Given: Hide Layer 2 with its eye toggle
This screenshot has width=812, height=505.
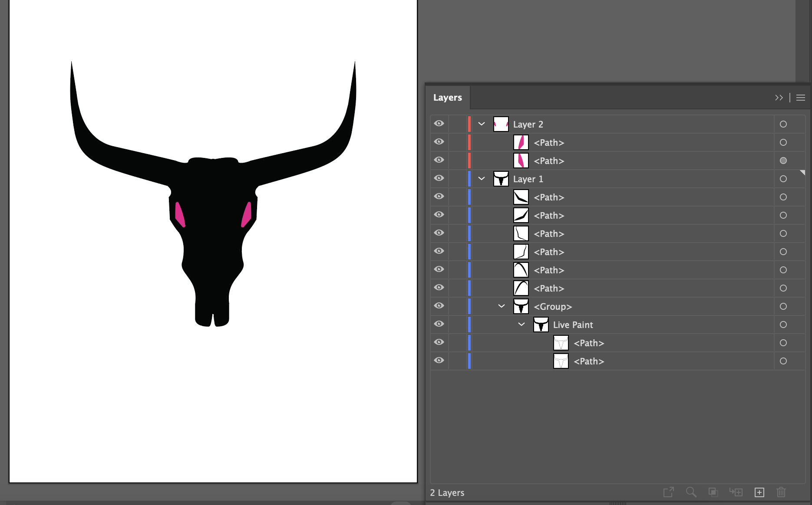Looking at the screenshot, I should pyautogui.click(x=439, y=124).
